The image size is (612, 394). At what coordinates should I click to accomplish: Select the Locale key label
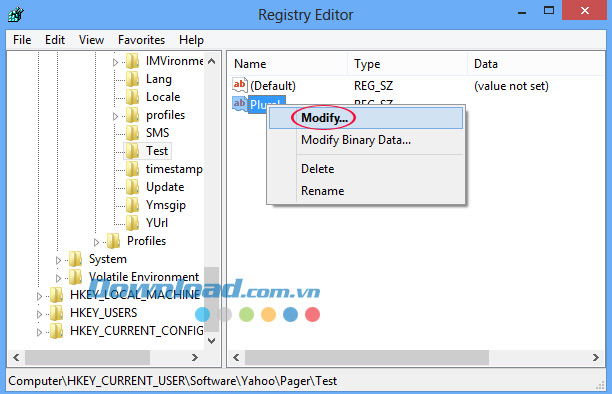coord(163,97)
